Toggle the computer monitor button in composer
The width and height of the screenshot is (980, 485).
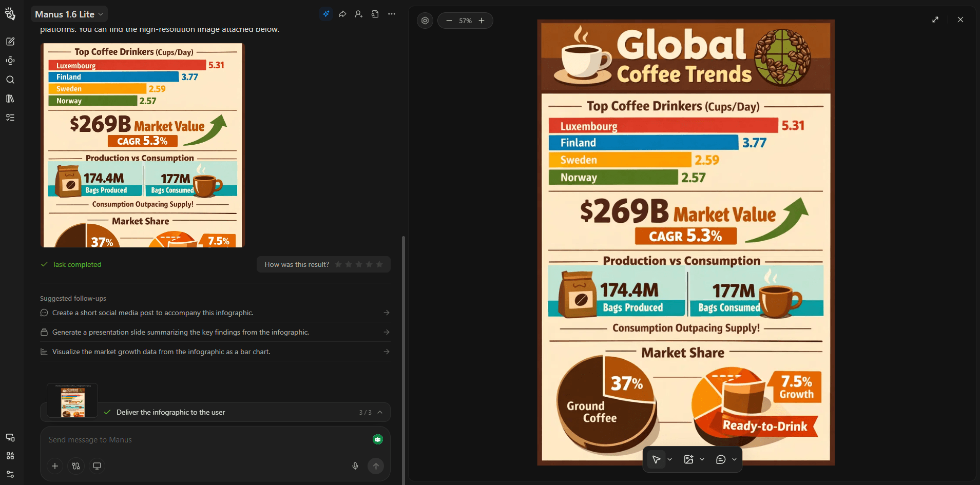click(x=97, y=466)
